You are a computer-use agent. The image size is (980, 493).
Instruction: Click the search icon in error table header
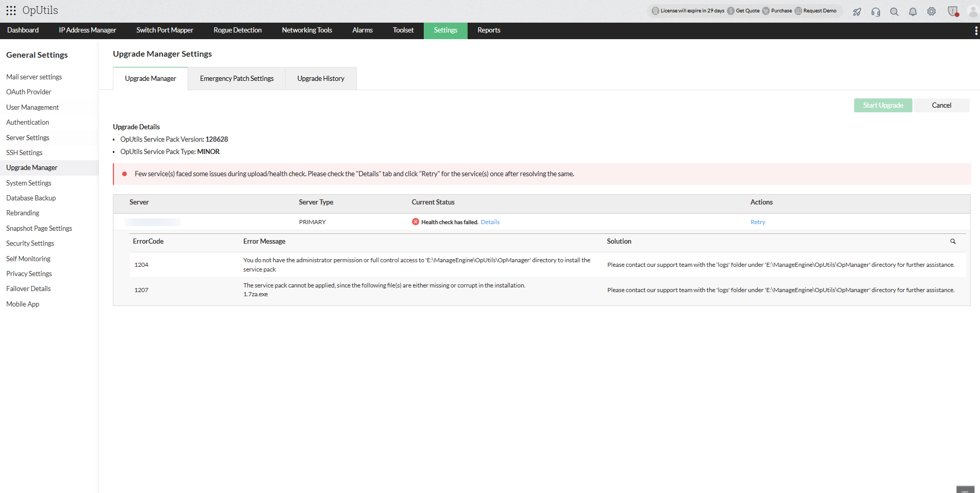pos(953,241)
